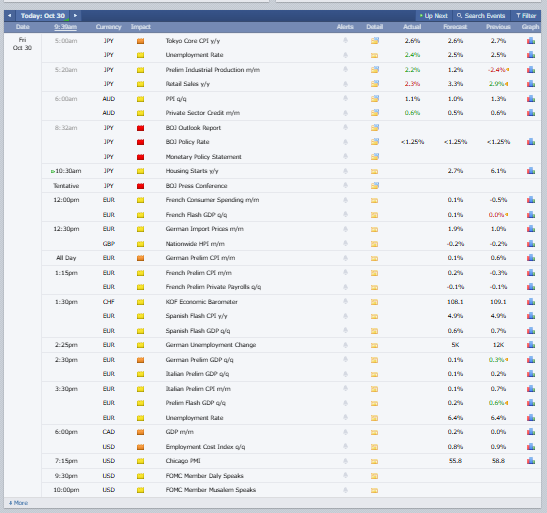The height and width of the screenshot is (513, 547).
Task: Select the French Prelim Private Payrolls q/q event
Action: (213, 287)
